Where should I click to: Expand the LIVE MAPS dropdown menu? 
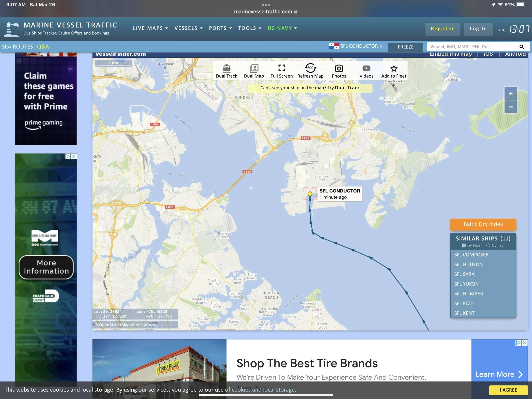[150, 28]
